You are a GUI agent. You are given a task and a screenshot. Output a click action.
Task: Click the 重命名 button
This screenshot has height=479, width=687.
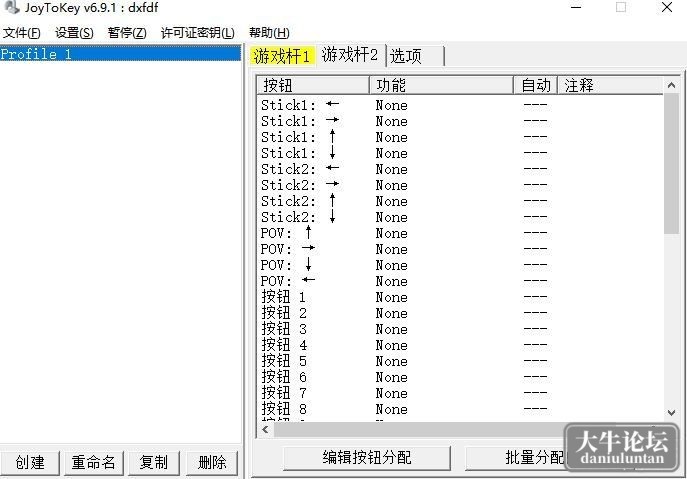coord(93,462)
